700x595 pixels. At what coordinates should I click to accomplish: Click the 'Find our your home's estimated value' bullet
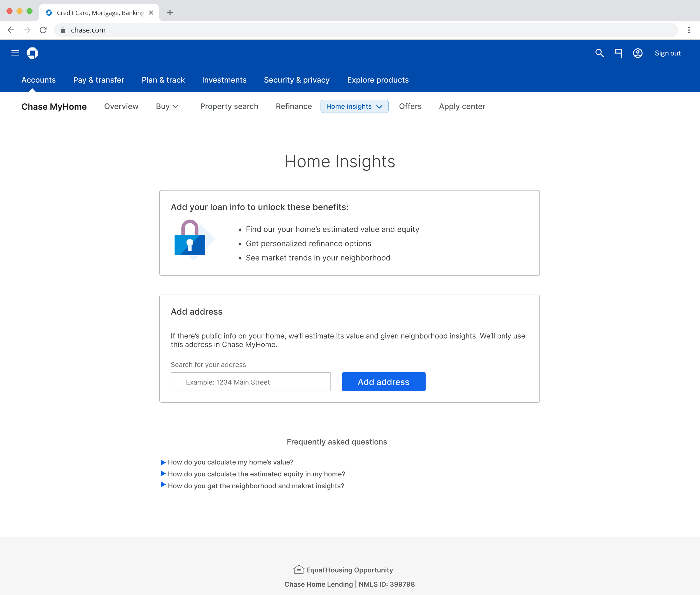click(332, 229)
